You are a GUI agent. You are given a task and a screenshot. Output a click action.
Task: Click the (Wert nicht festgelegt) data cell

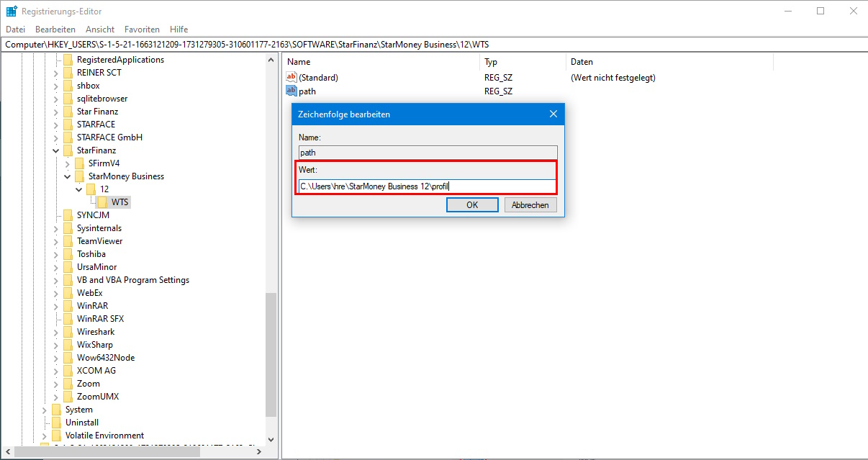click(613, 77)
